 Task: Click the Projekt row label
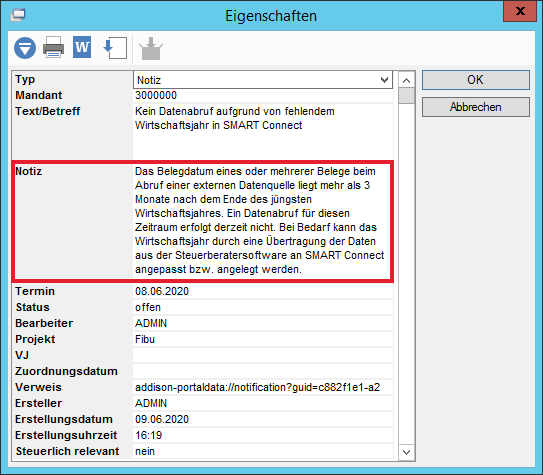[x=35, y=339]
